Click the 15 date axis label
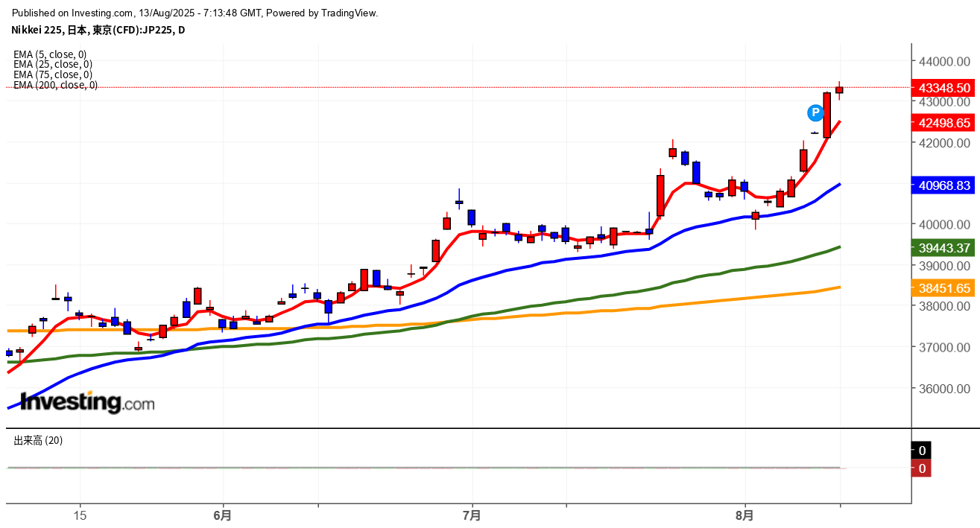The height and width of the screenshot is (528, 980). click(80, 515)
